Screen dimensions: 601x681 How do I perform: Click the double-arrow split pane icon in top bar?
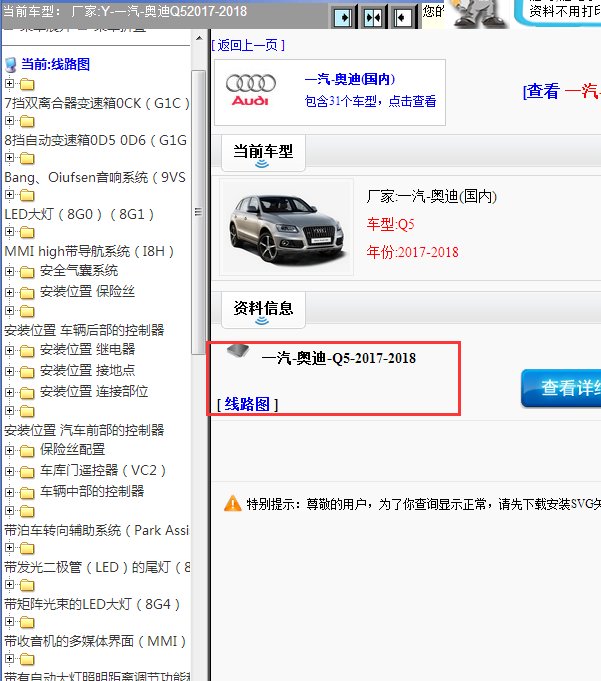[373, 17]
